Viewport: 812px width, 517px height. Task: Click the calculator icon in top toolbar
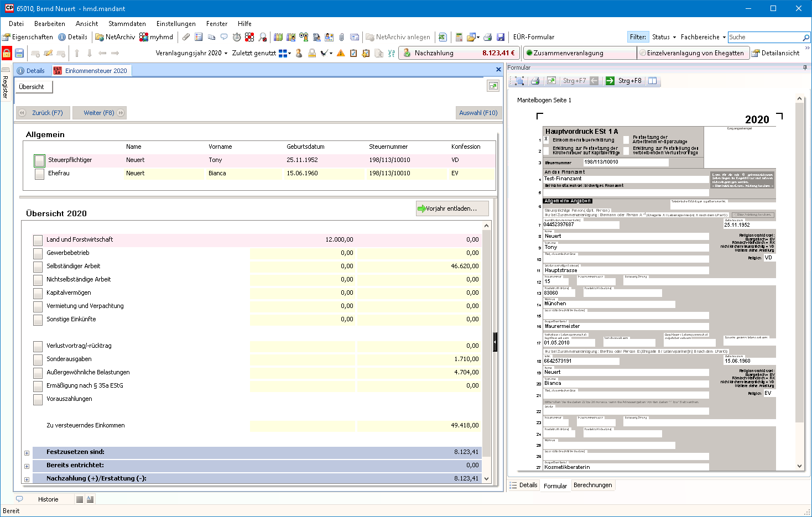point(459,37)
